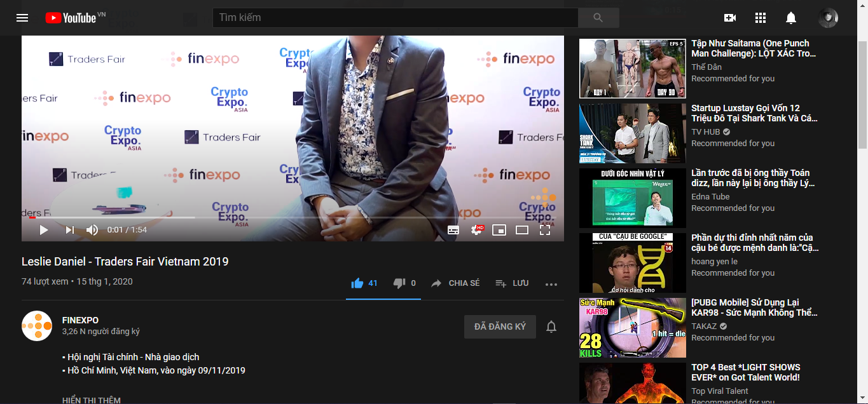868x404 pixels.
Task: Click the search magnifier button
Action: point(598,18)
